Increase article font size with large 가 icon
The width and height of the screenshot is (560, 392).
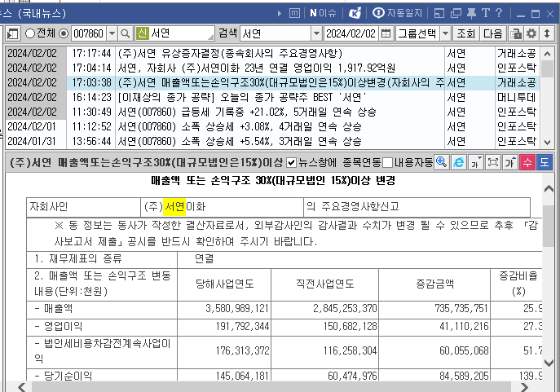pos(510,162)
